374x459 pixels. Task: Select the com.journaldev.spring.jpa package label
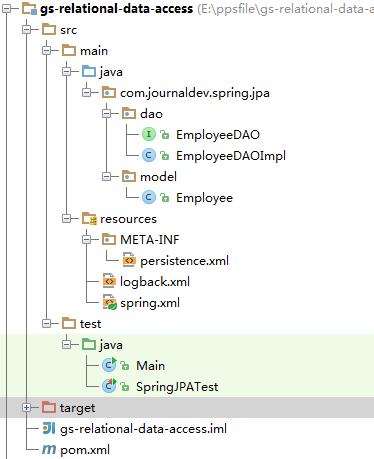pos(195,93)
